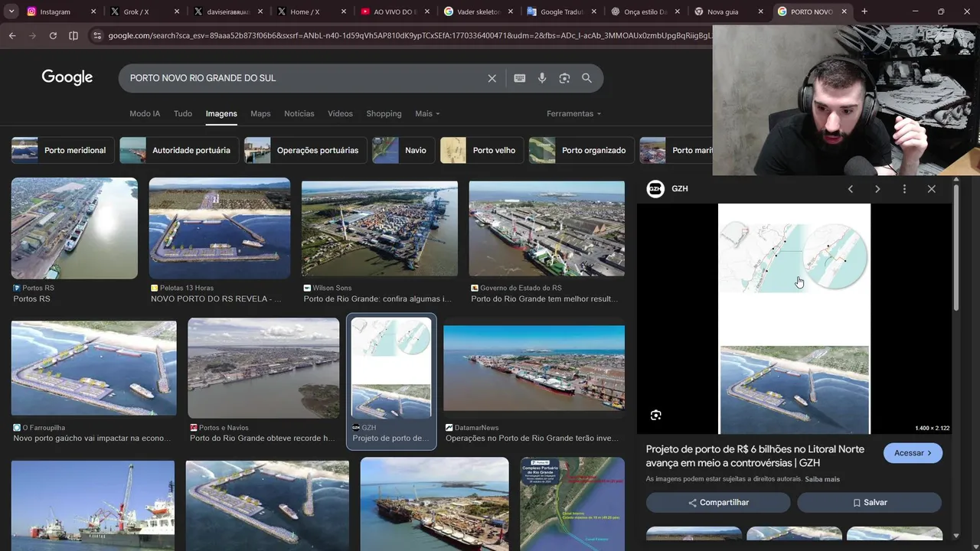
Task: Open the Governo do Estado do RS thumbnail
Action: pos(547,228)
